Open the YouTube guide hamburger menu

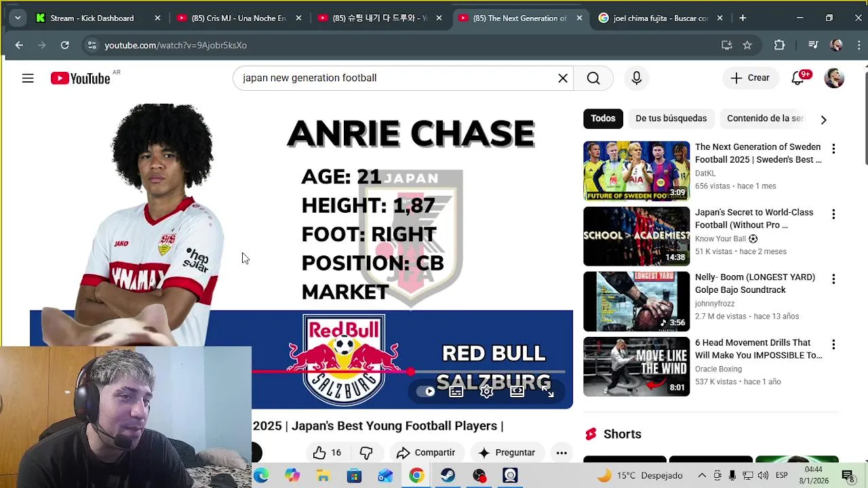[28, 79]
